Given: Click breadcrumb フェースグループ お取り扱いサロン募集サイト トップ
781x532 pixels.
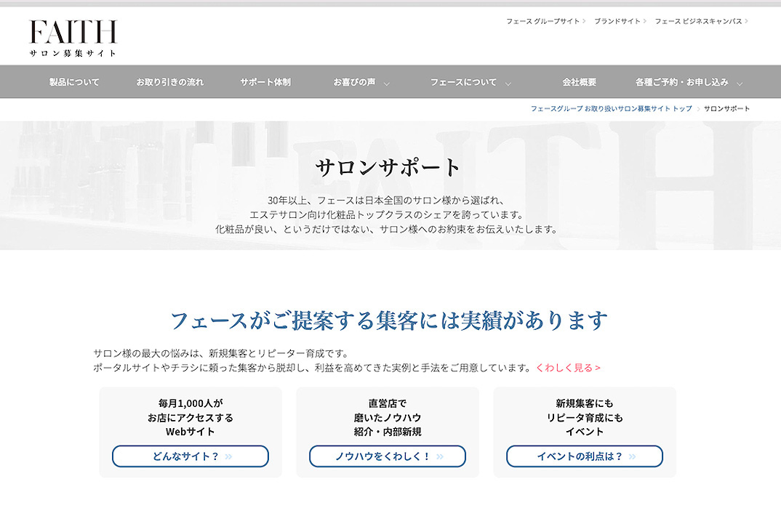Looking at the screenshot, I should click(x=611, y=108).
